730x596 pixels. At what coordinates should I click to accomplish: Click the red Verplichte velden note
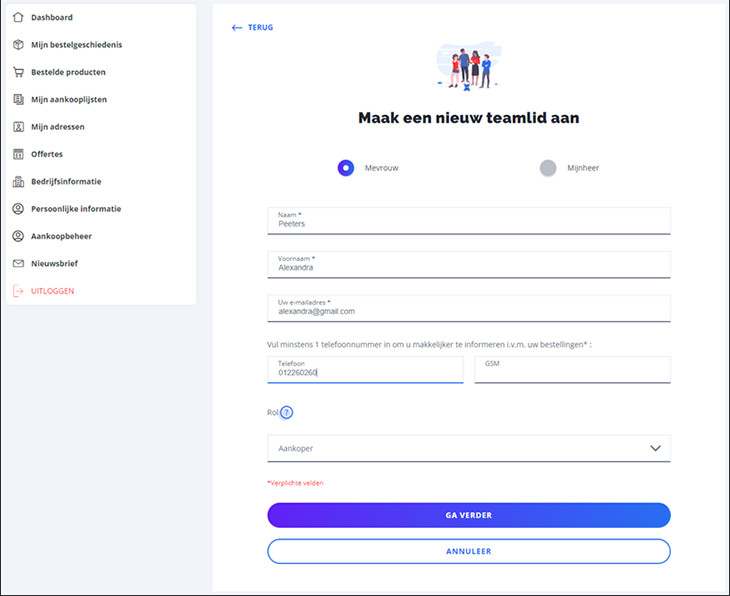point(295,483)
